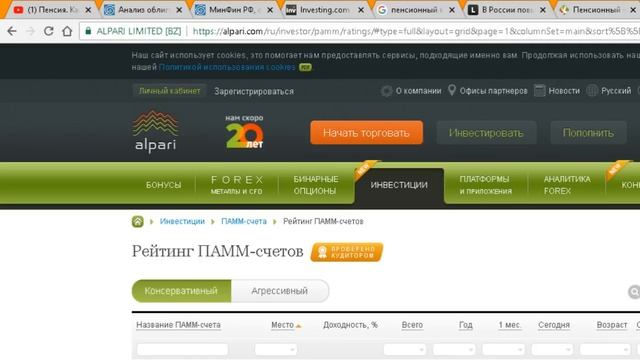The height and width of the screenshot is (360, 640).
Task: Click the Alpari logo
Action: 156,131
